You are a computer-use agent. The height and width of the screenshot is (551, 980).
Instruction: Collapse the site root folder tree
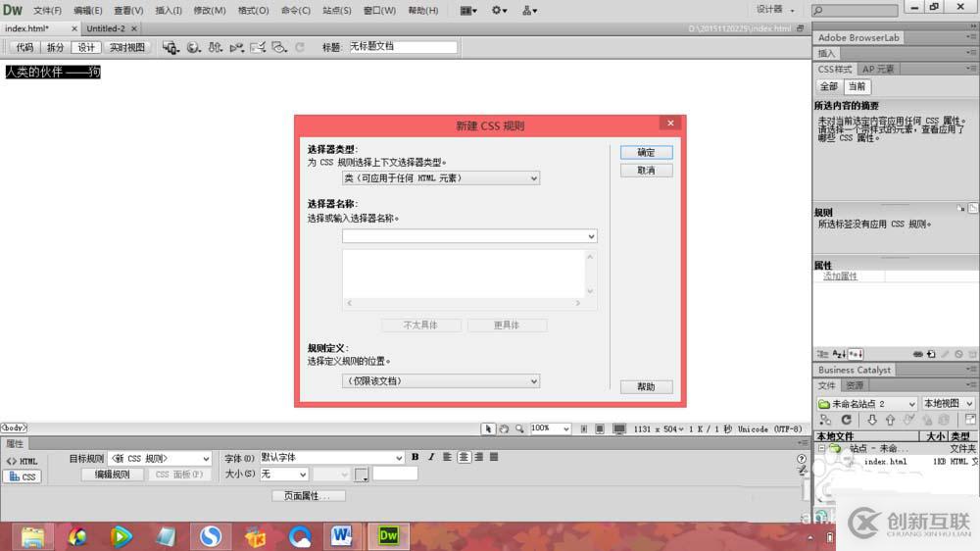(822, 448)
